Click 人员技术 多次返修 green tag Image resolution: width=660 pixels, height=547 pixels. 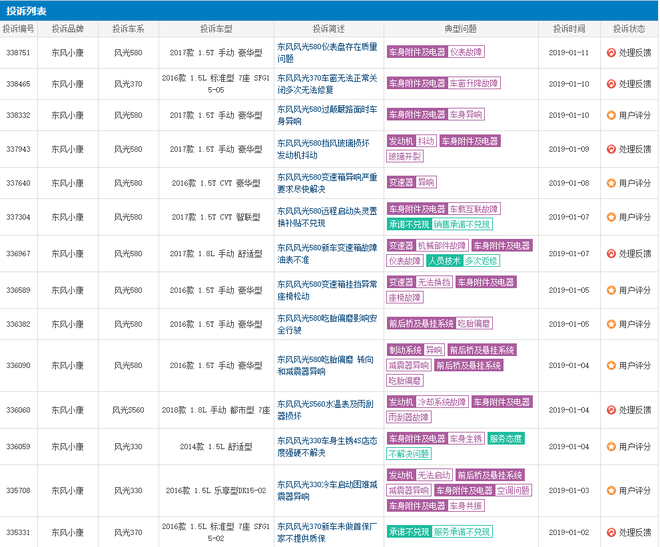463,261
